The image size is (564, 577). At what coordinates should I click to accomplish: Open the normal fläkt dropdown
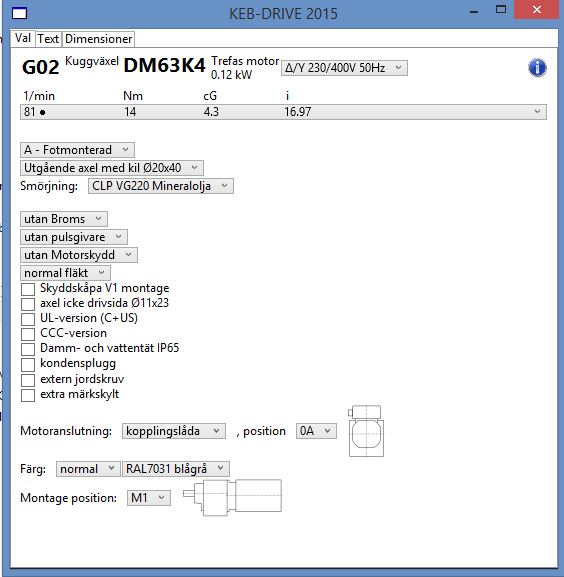click(65, 273)
